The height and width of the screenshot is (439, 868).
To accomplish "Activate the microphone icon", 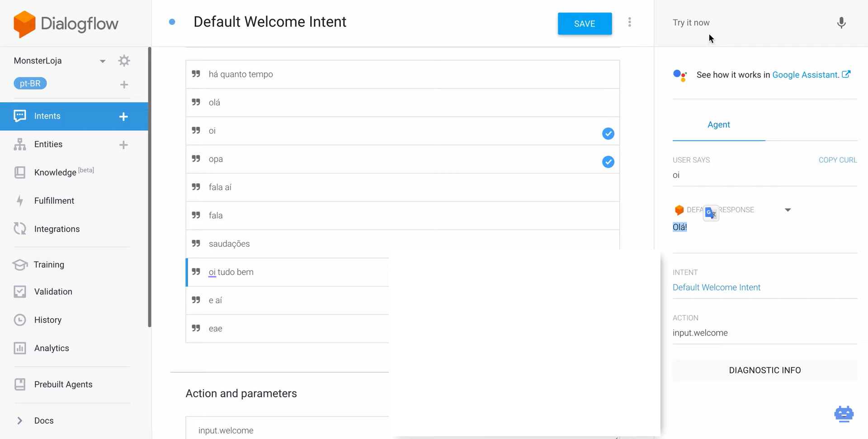I will (x=841, y=23).
